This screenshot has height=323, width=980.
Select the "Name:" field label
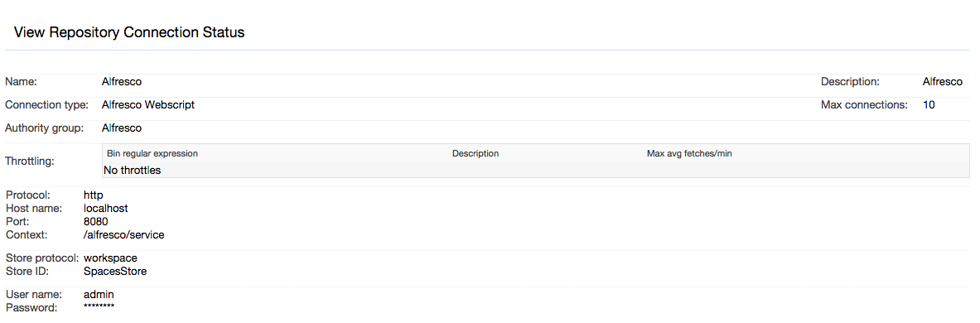tap(22, 82)
